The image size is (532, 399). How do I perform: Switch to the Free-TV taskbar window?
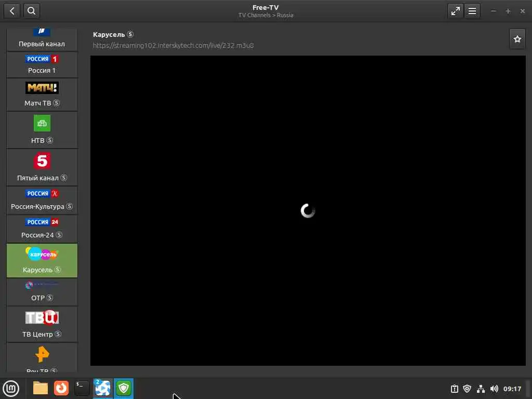click(103, 389)
